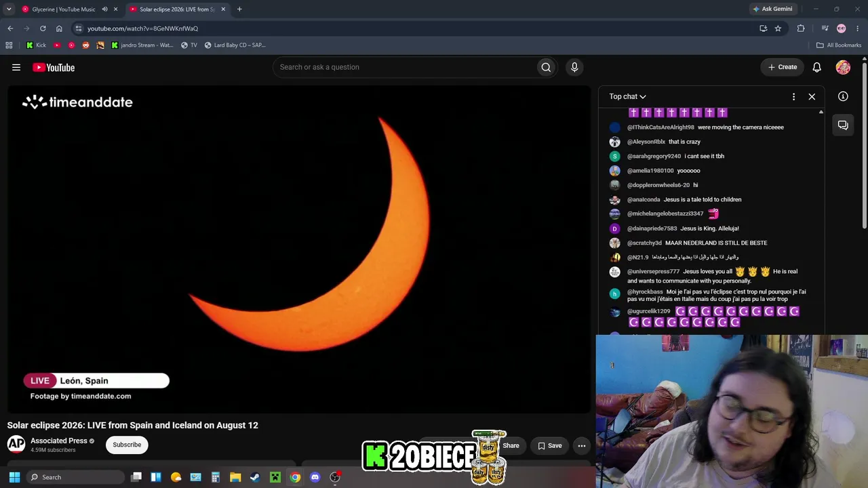Open the tab search dropdown
The image size is (868, 488).
(9, 9)
